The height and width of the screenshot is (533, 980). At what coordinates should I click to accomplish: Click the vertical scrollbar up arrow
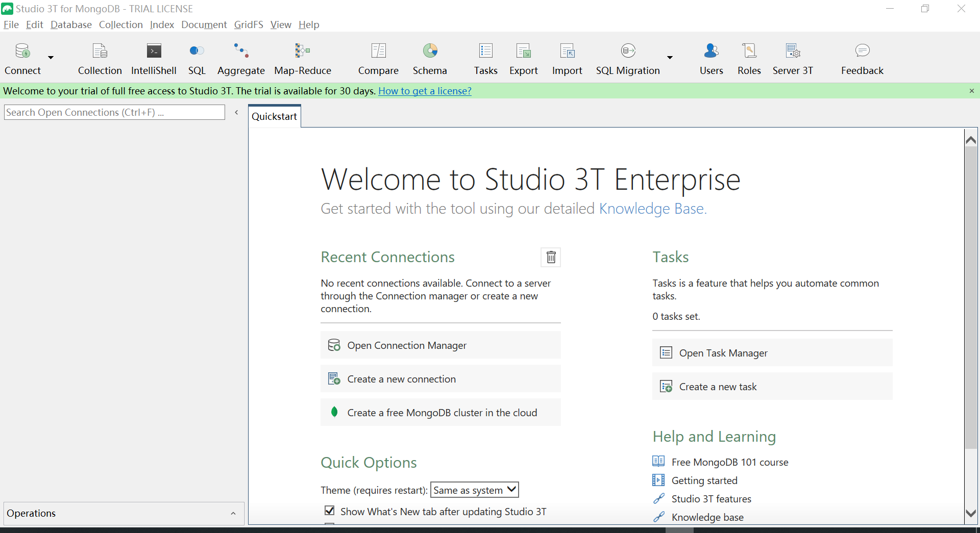(971, 140)
